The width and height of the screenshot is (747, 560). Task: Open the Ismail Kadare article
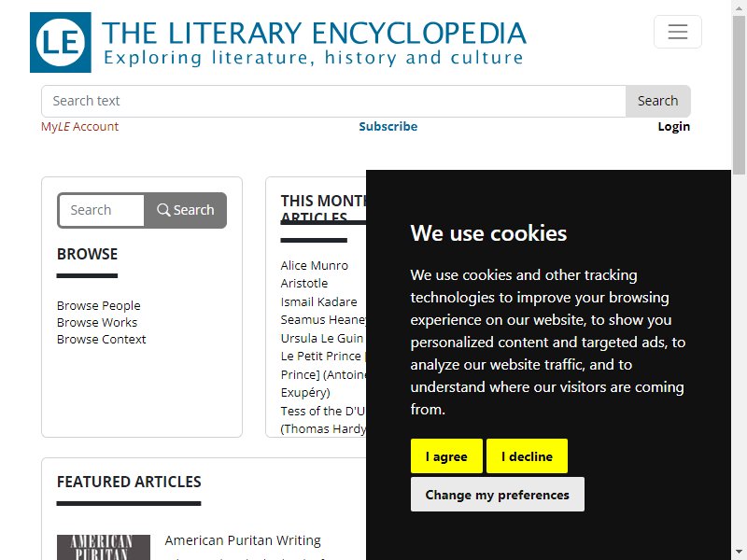tap(318, 301)
